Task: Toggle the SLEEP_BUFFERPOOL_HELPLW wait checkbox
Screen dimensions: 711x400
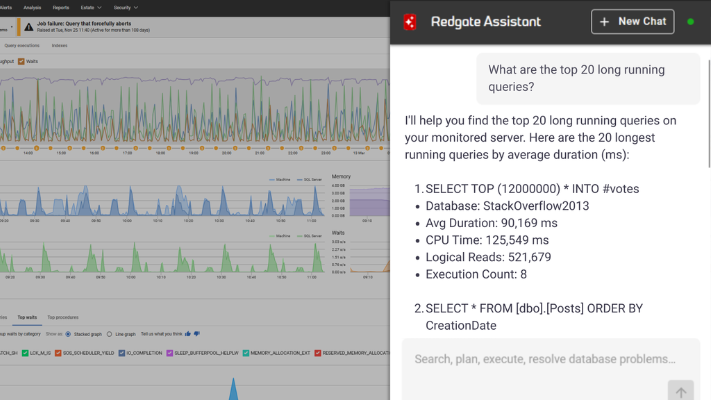Action: pyautogui.click(x=170, y=353)
